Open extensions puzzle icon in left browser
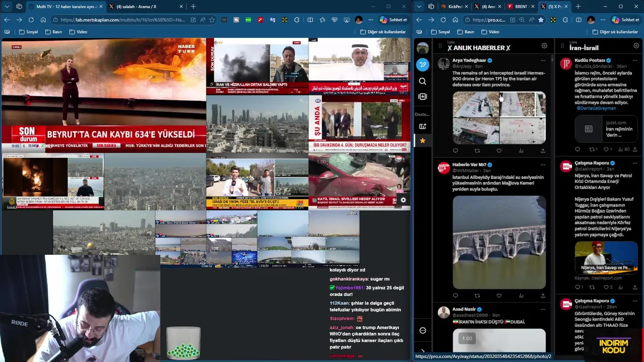This screenshot has height=362, width=644. pos(297,20)
